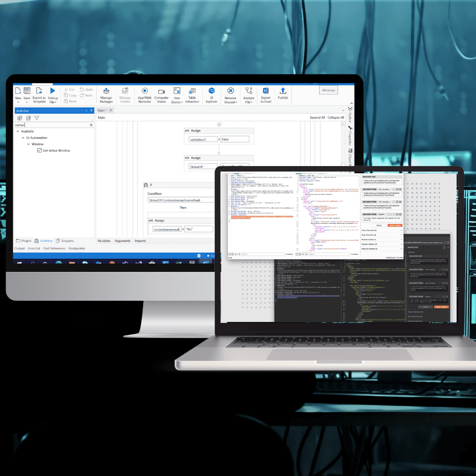Open the designer tab list dropdown arrow
The height and width of the screenshot is (476, 476).
point(343,111)
